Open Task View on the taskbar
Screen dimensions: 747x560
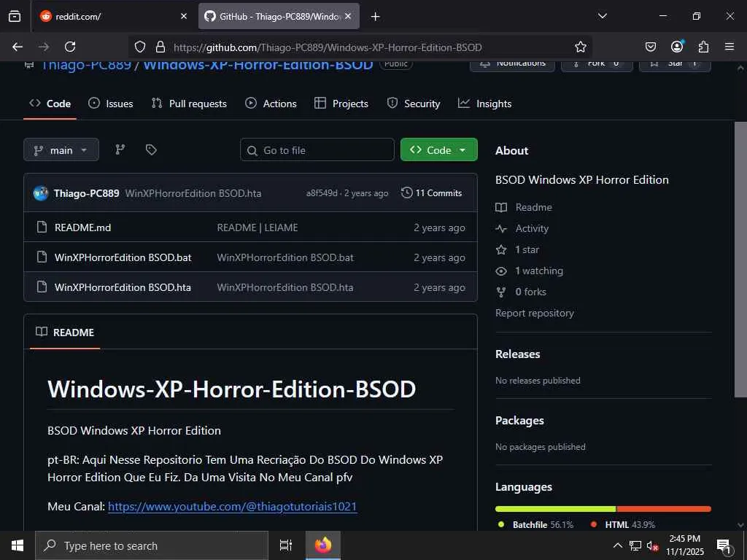pyautogui.click(x=285, y=545)
